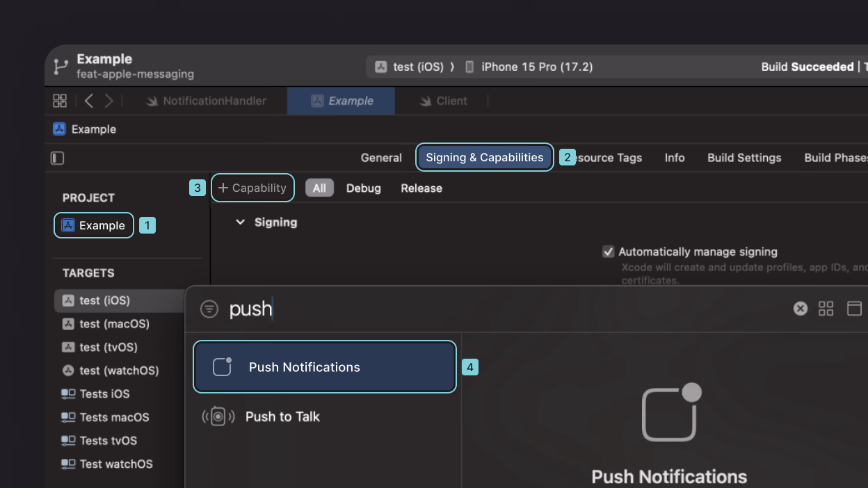Open the Info tab
The image size is (868, 488).
(675, 158)
